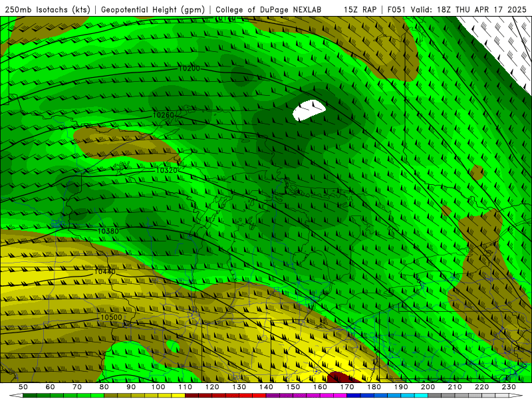Select the legend value 70
The image size is (532, 399).
(x=77, y=387)
